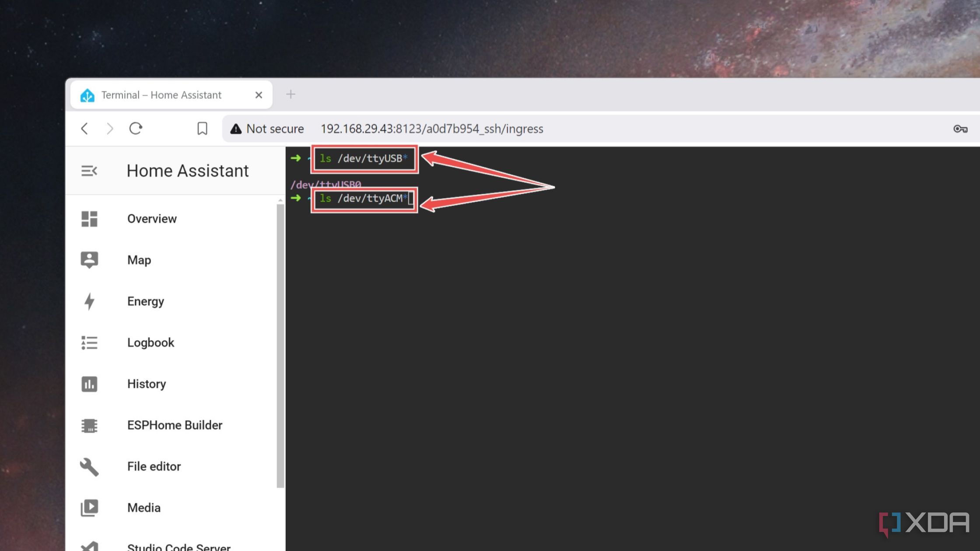The width and height of the screenshot is (980, 551).
Task: Navigate to History section
Action: pos(147,384)
